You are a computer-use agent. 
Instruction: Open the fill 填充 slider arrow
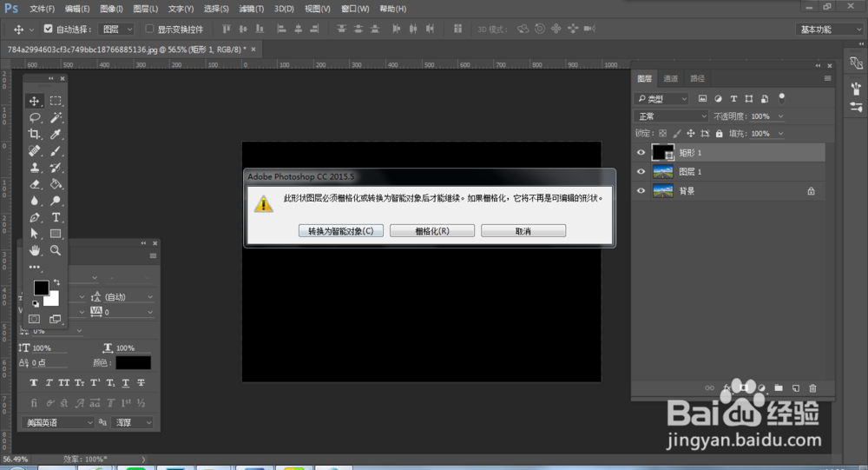tap(780, 134)
